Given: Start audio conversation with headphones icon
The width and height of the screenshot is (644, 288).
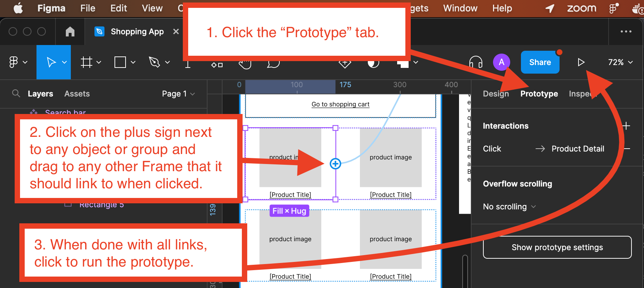Looking at the screenshot, I should point(476,62).
